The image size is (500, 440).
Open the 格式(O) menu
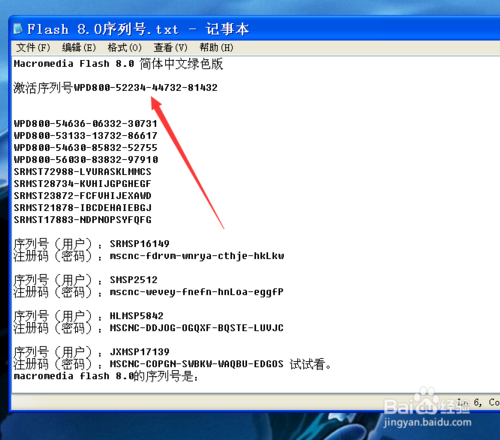click(125, 48)
